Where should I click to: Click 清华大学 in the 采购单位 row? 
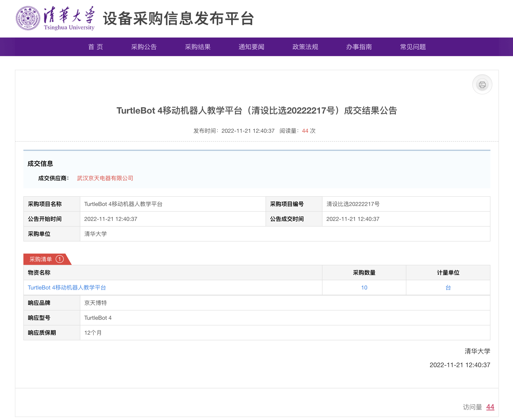click(96, 234)
